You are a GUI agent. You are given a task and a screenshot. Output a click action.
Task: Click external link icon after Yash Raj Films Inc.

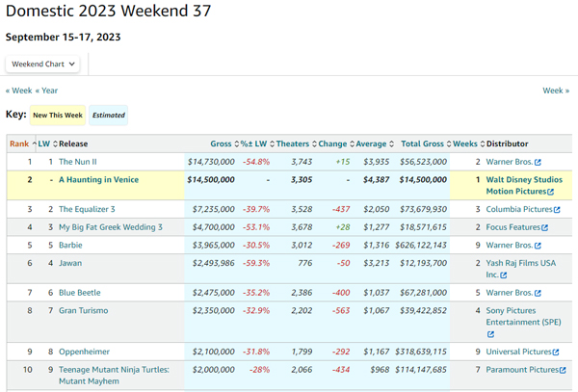point(504,275)
